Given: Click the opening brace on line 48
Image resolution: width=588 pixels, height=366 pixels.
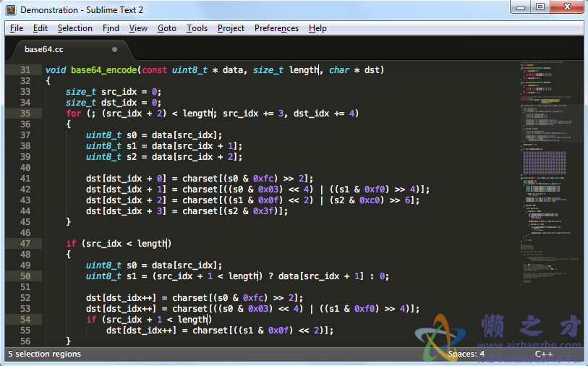Looking at the screenshot, I should pos(68,255).
